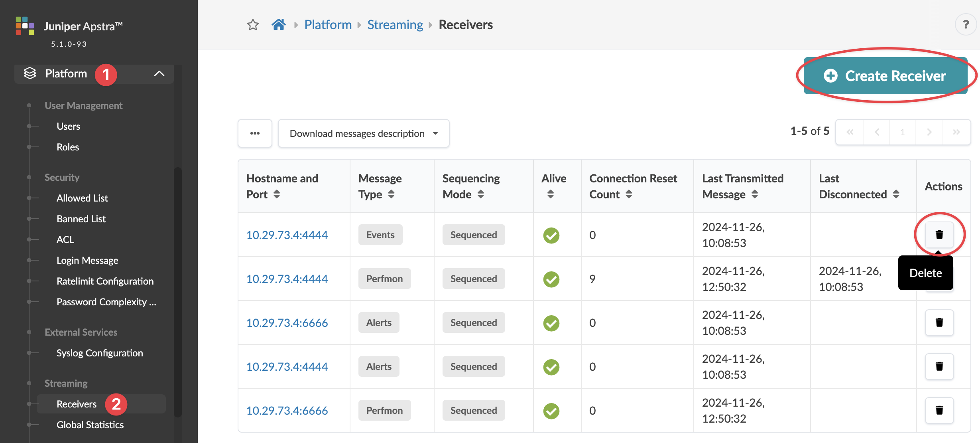This screenshot has width=980, height=443.
Task: Go to next page in pagination
Action: [x=929, y=132]
